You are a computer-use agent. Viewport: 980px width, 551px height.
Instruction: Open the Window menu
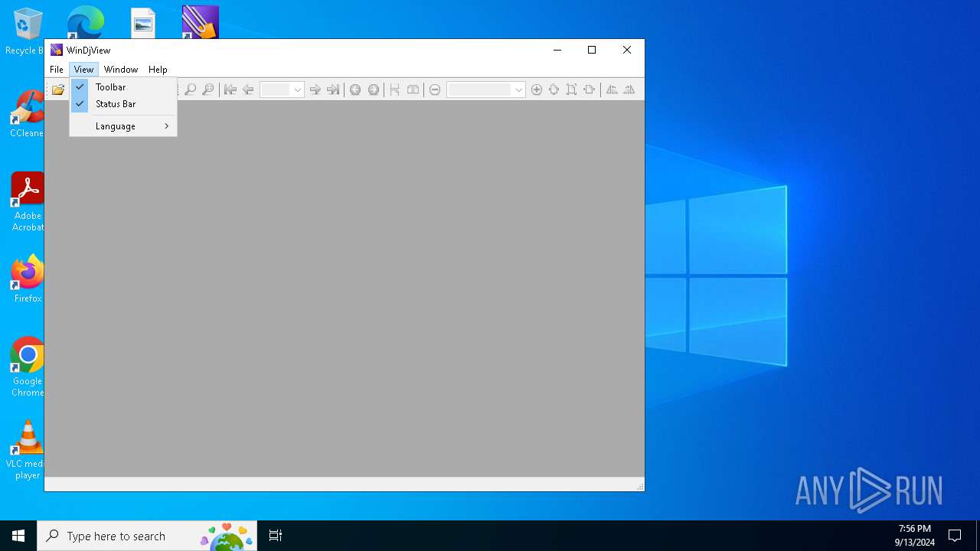tap(121, 70)
